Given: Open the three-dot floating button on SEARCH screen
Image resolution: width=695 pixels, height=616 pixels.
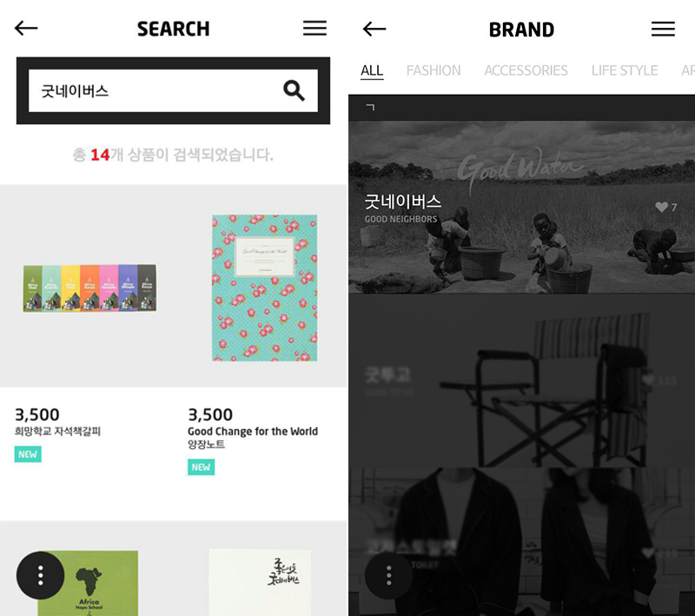Looking at the screenshot, I should click(x=40, y=575).
